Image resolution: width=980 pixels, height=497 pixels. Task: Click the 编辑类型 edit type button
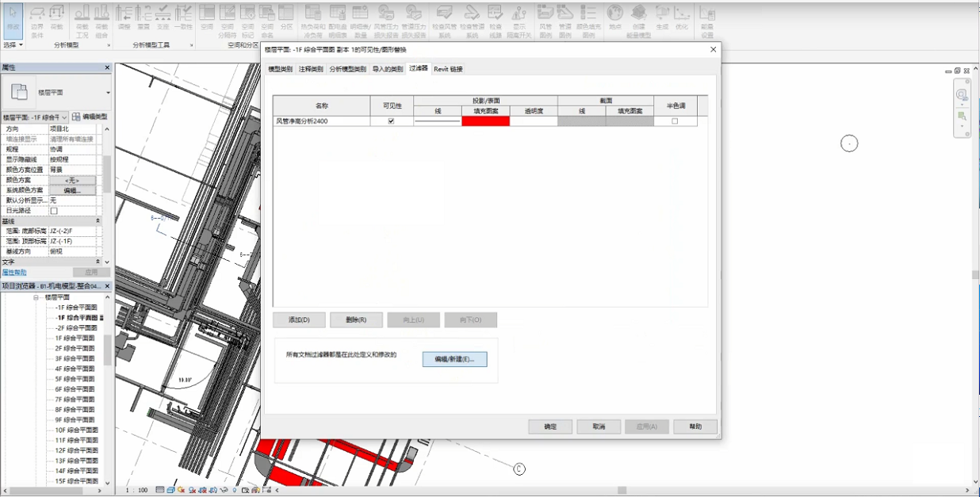click(90, 117)
